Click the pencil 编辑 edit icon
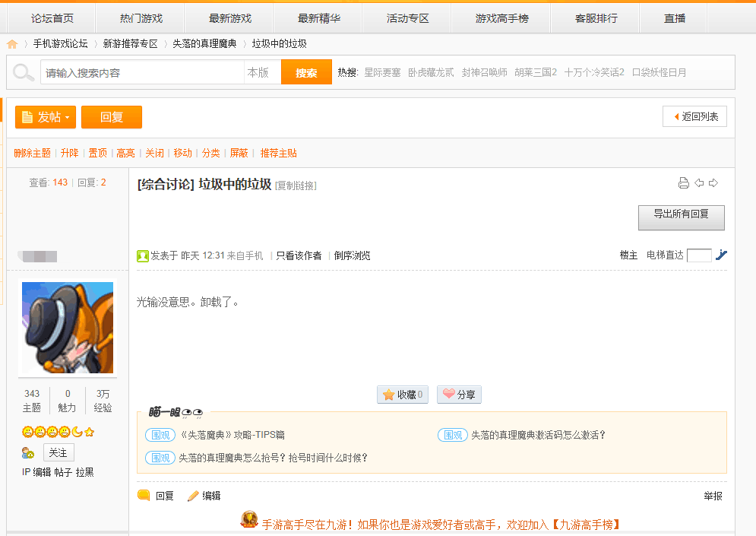 pos(193,496)
